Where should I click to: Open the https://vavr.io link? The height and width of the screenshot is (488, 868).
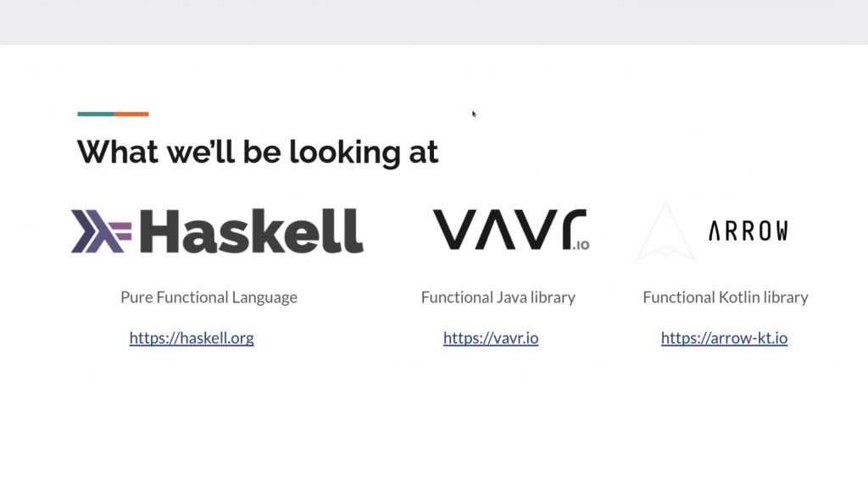491,338
